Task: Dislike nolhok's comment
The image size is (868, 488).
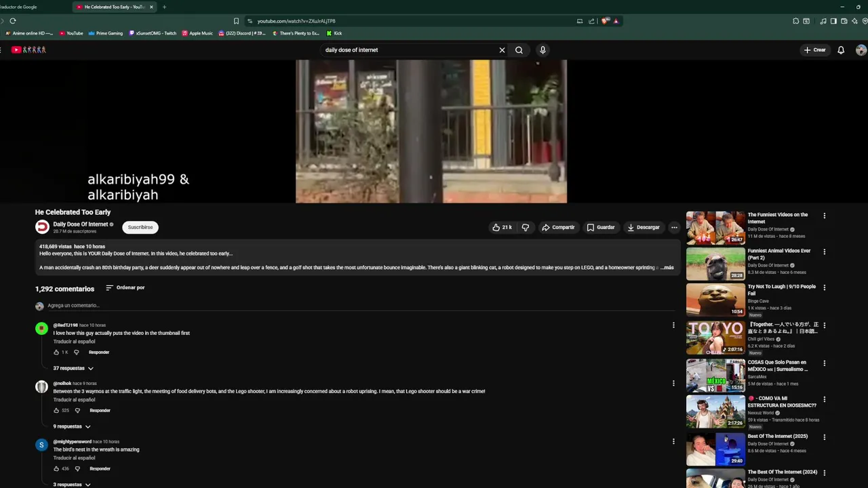Action: click(77, 411)
